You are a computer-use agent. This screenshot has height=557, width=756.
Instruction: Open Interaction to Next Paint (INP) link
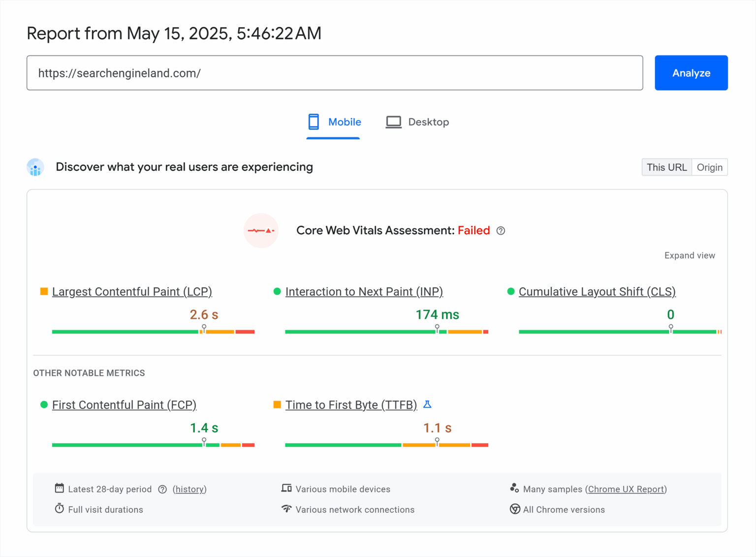click(x=364, y=292)
